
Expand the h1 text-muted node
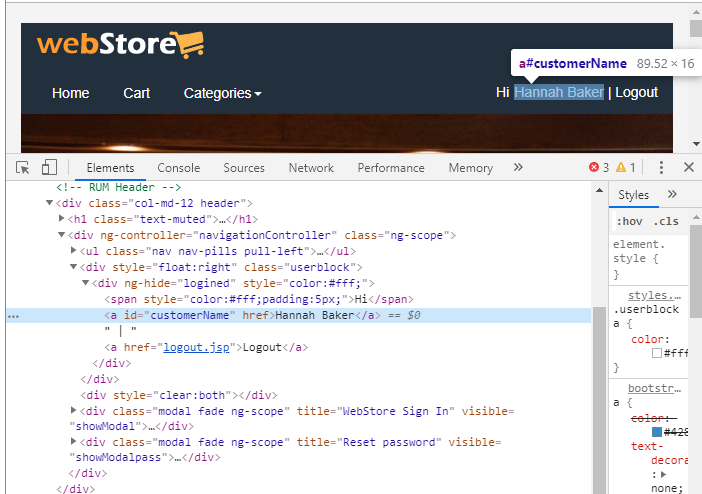tap(61, 219)
